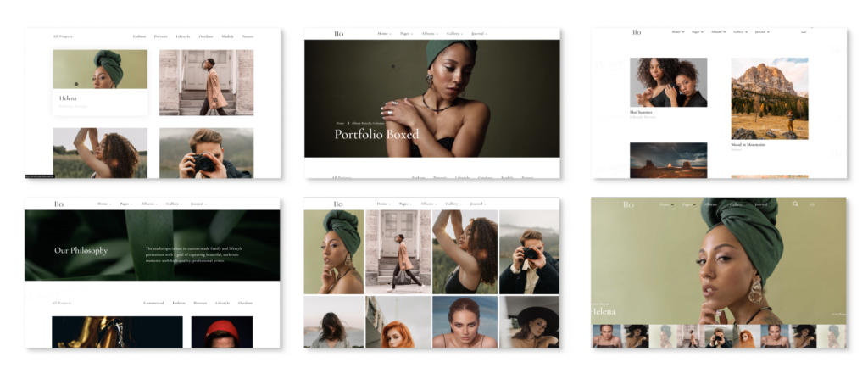868x368 pixels.
Task: Click Ilo logo in Hot Summer mockup
Action: 637,32
